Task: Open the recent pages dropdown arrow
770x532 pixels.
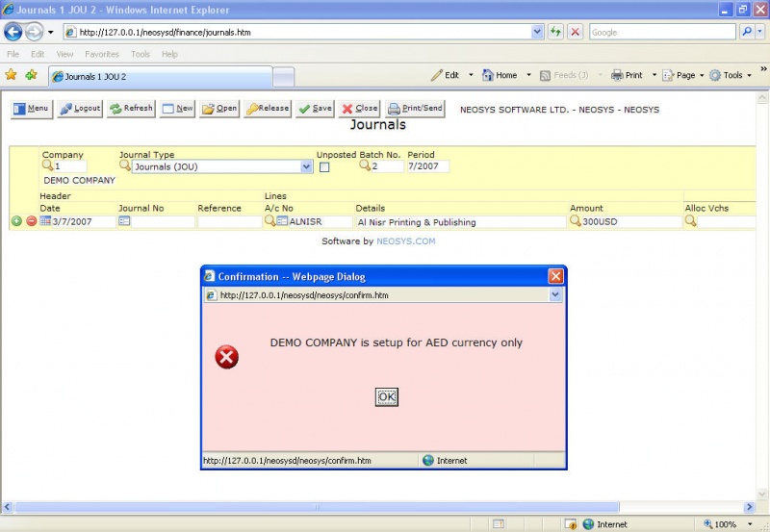Action: pyautogui.click(x=50, y=33)
